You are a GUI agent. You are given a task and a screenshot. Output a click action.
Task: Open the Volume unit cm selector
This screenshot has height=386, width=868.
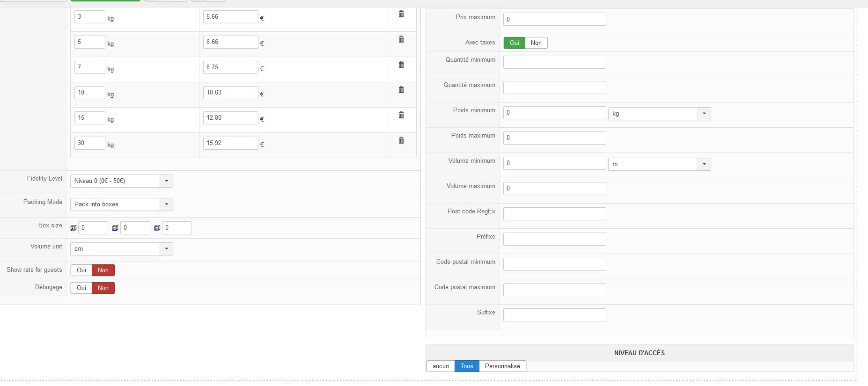point(121,249)
